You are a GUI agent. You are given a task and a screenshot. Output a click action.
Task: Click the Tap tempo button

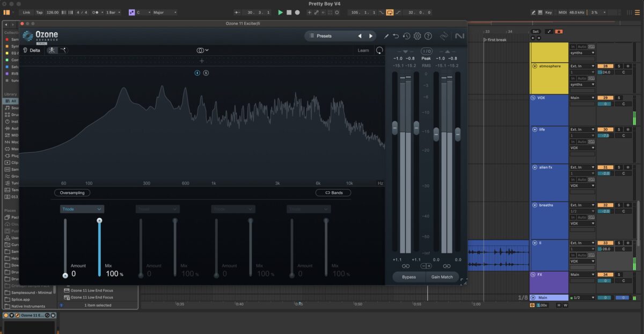point(39,12)
